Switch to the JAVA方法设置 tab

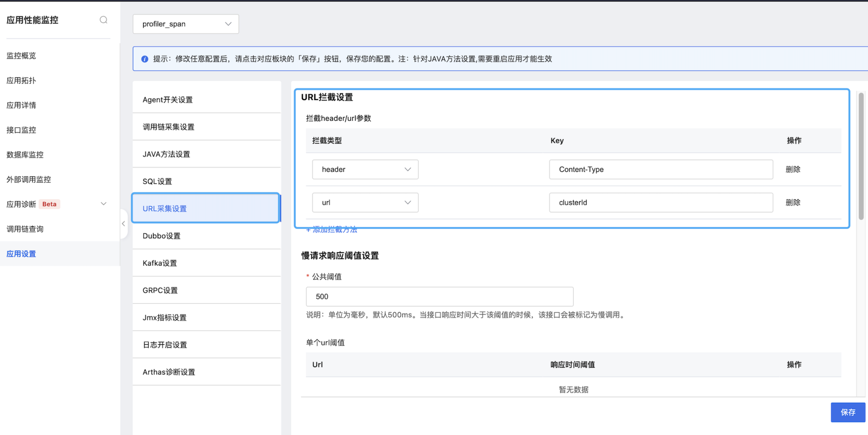[x=166, y=154]
